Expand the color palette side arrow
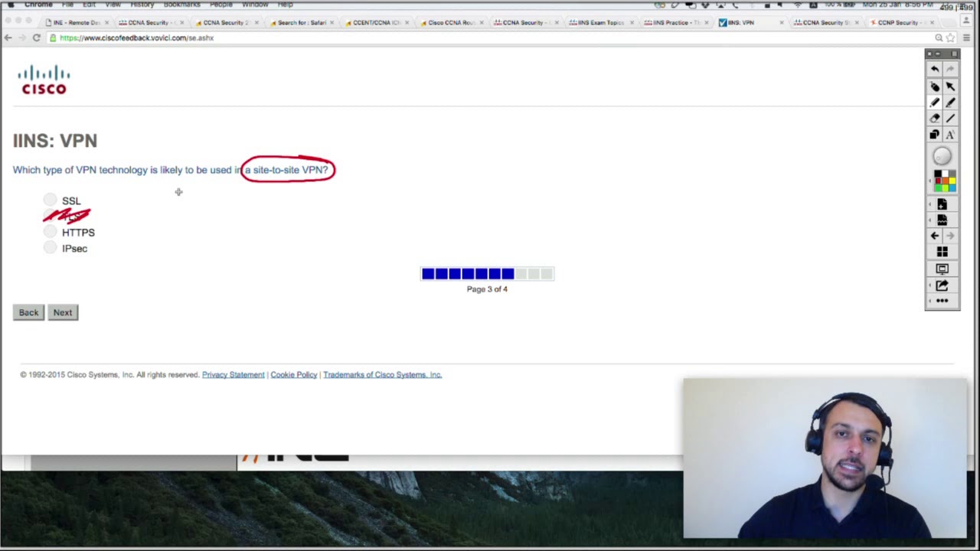 [929, 180]
